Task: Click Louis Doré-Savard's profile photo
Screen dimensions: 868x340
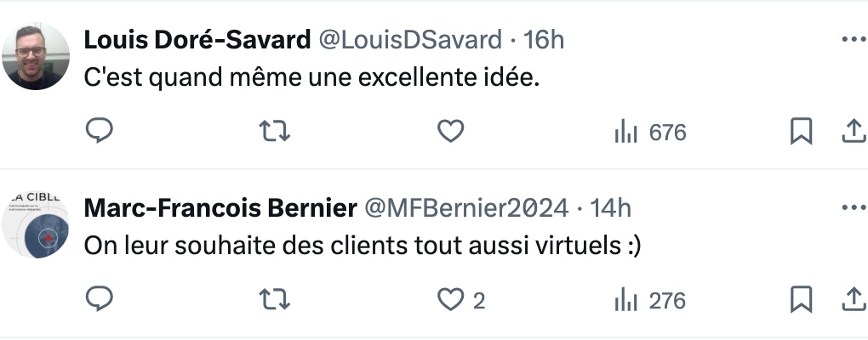Action: click(36, 56)
